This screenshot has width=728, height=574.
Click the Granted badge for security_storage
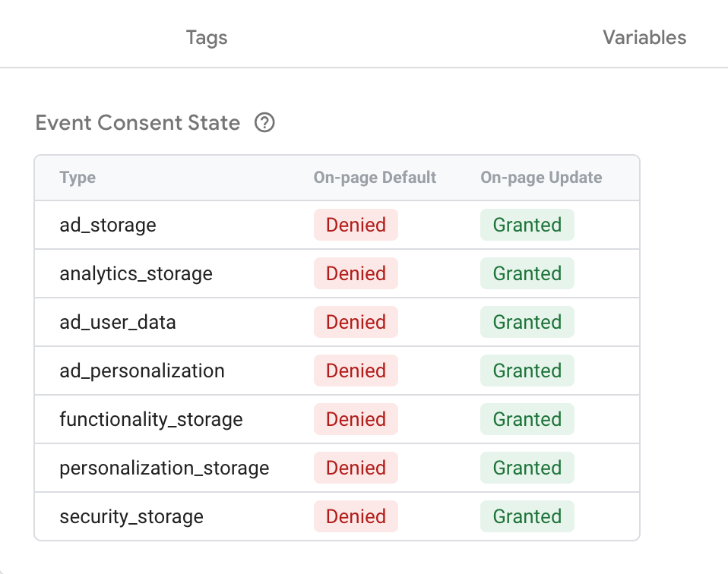527,516
